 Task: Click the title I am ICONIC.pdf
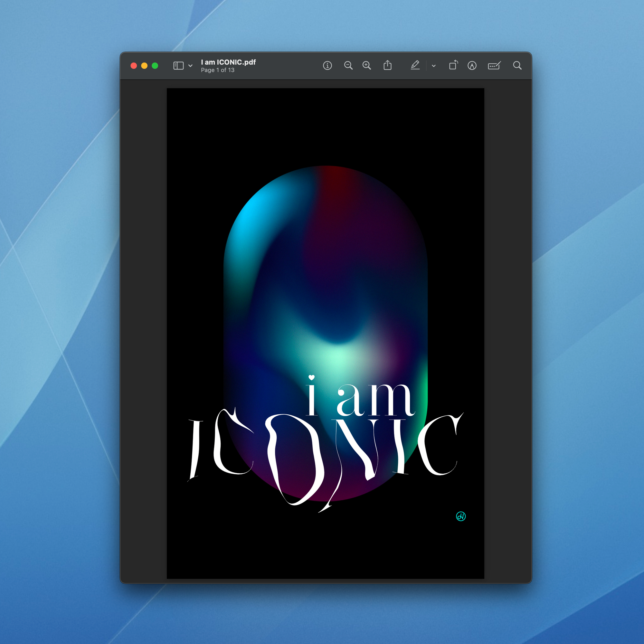coord(228,62)
